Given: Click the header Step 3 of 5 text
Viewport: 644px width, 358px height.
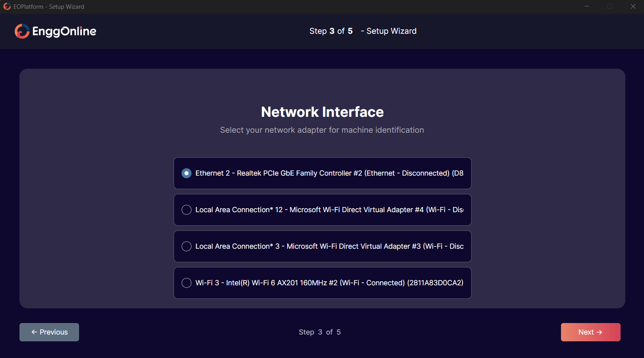Looking at the screenshot, I should click(x=331, y=31).
